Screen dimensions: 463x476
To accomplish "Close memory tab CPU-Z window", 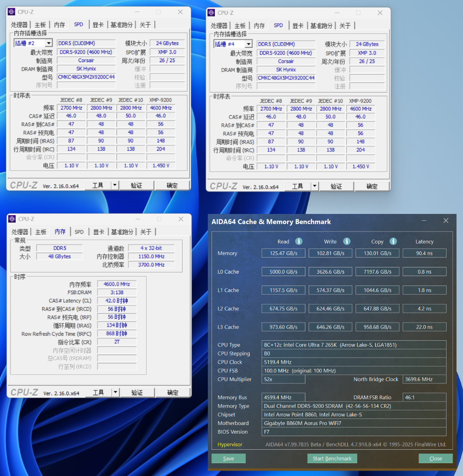I will tap(181, 219).
